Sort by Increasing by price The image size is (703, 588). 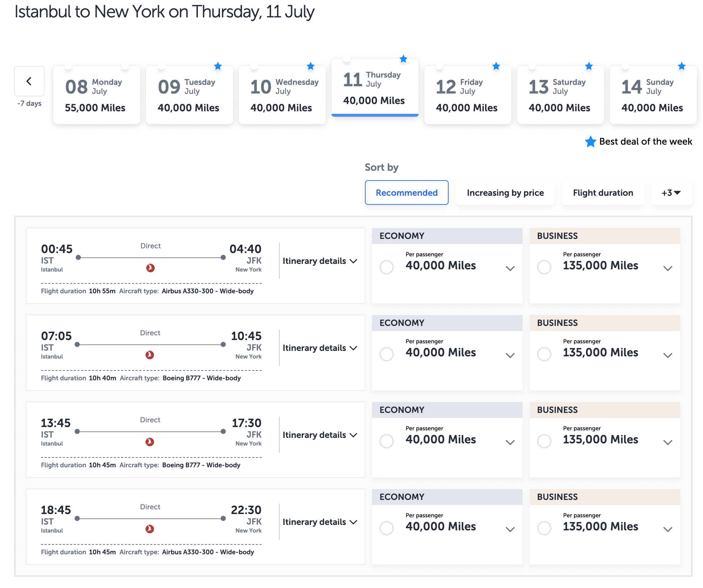[x=505, y=193]
